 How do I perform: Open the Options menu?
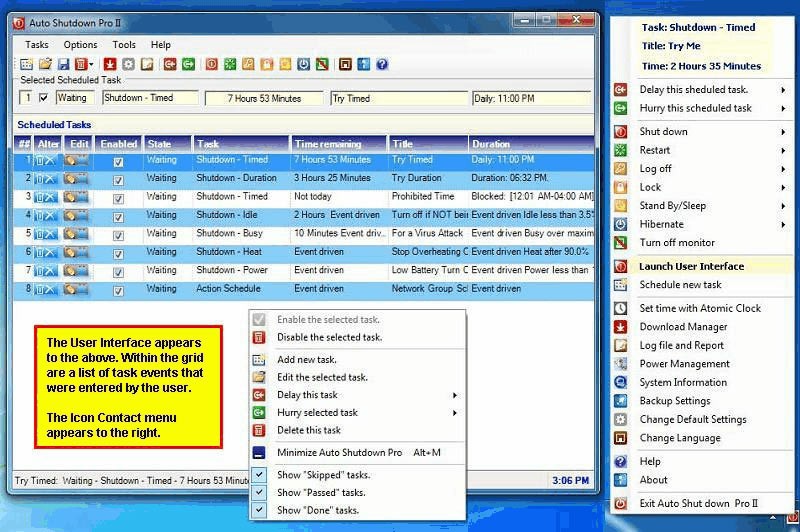pos(80,45)
